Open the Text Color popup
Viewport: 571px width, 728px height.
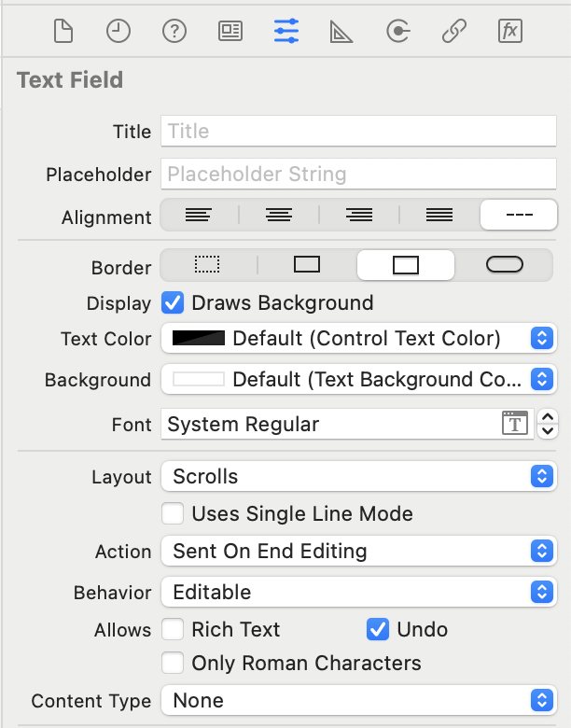(358, 338)
